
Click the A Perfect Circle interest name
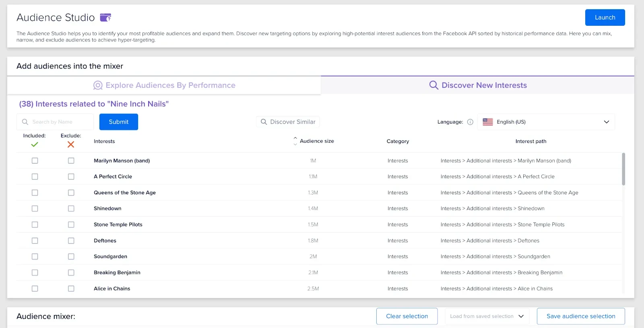click(113, 177)
